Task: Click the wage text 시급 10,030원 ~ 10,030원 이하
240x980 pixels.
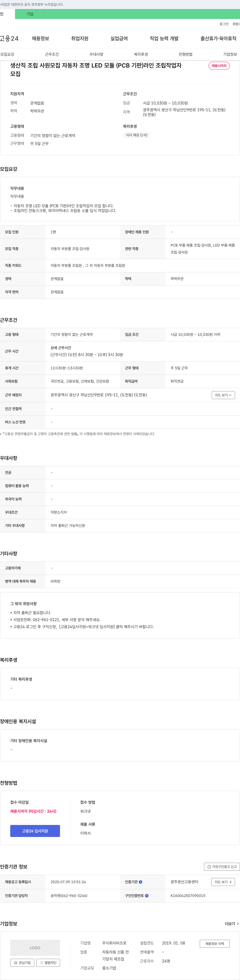Action: [x=195, y=334]
